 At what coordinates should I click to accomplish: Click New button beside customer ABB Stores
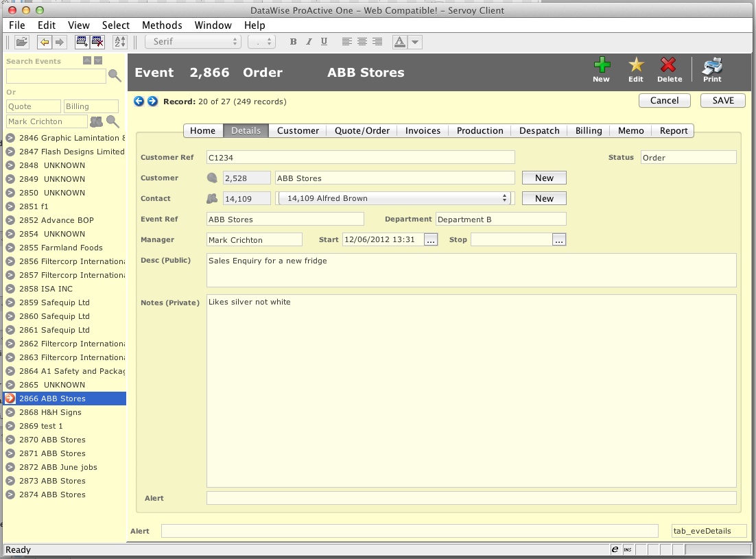pos(544,178)
